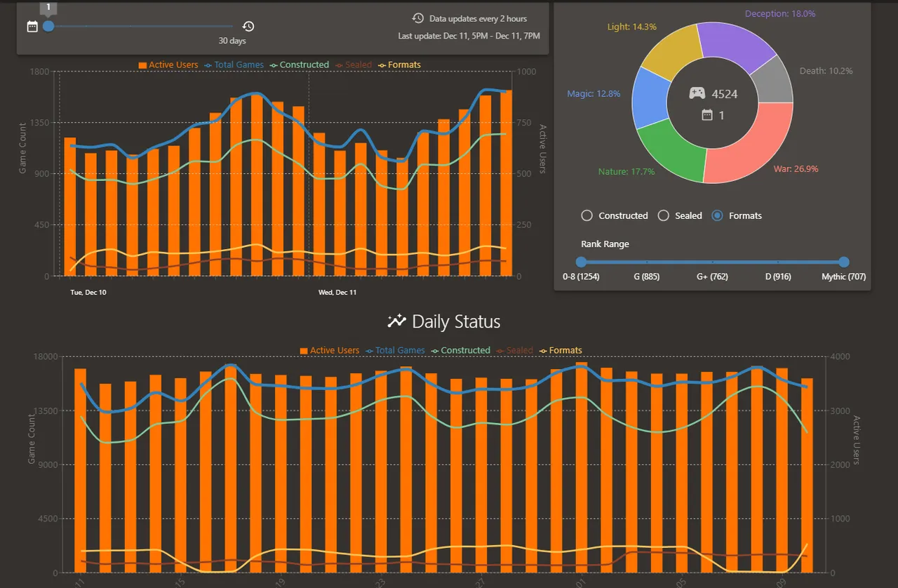The height and width of the screenshot is (588, 898).
Task: Click the 'Rank Range' label
Action: (x=605, y=244)
